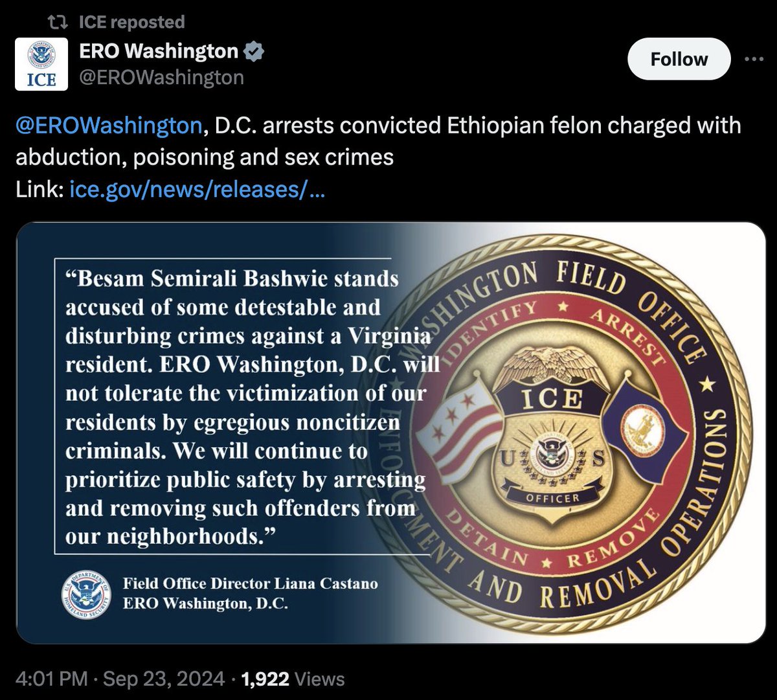Open the ERO Washington ICE profile avatar
Viewport: 777px width, 700px height.
pos(41,64)
